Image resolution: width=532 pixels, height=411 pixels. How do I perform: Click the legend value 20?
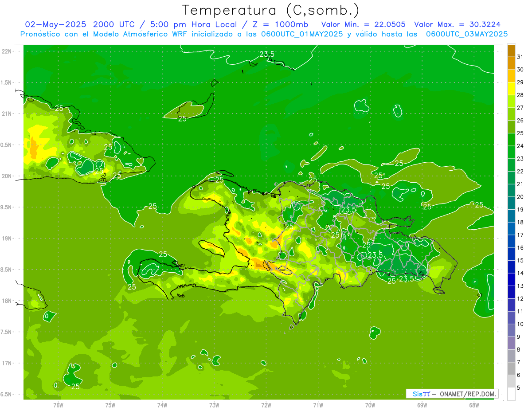520,197
